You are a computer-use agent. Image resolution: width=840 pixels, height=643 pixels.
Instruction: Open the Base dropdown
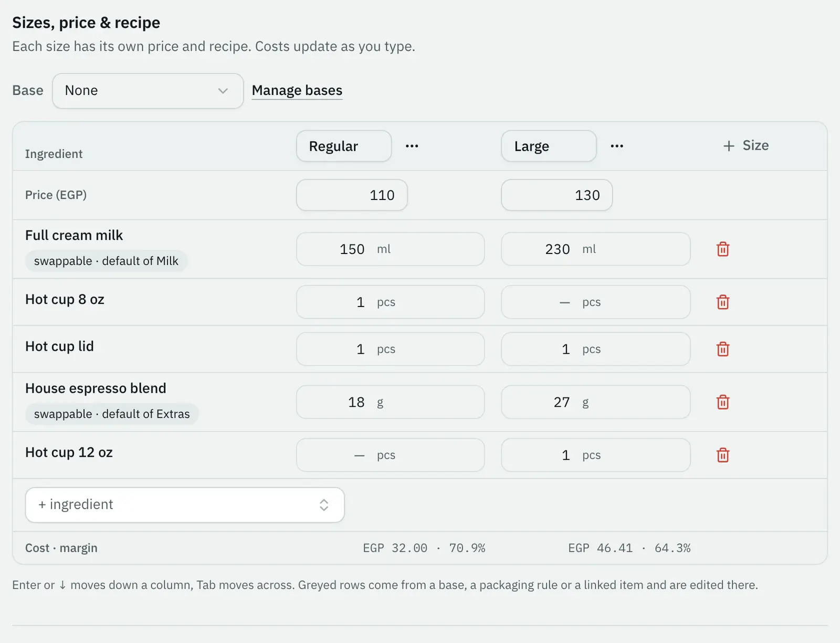pos(148,91)
